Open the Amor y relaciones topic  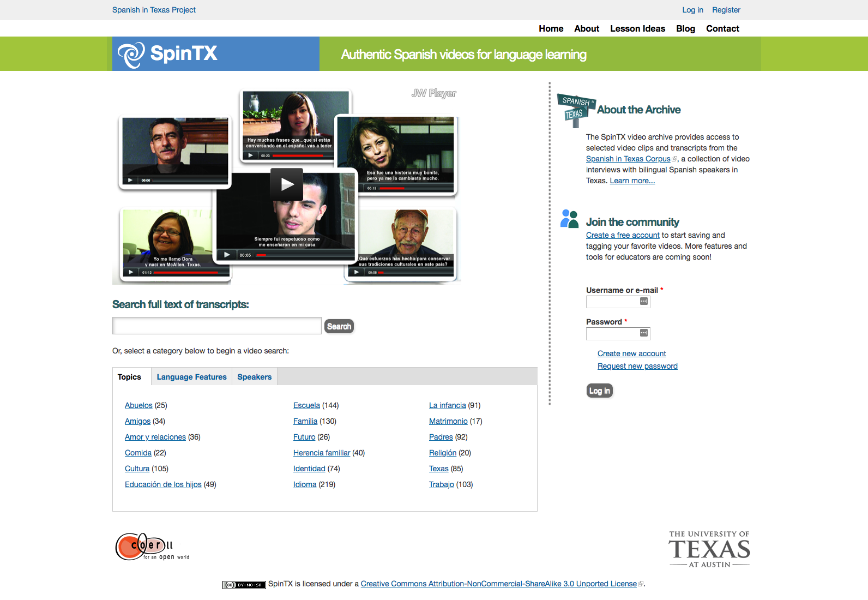(155, 437)
